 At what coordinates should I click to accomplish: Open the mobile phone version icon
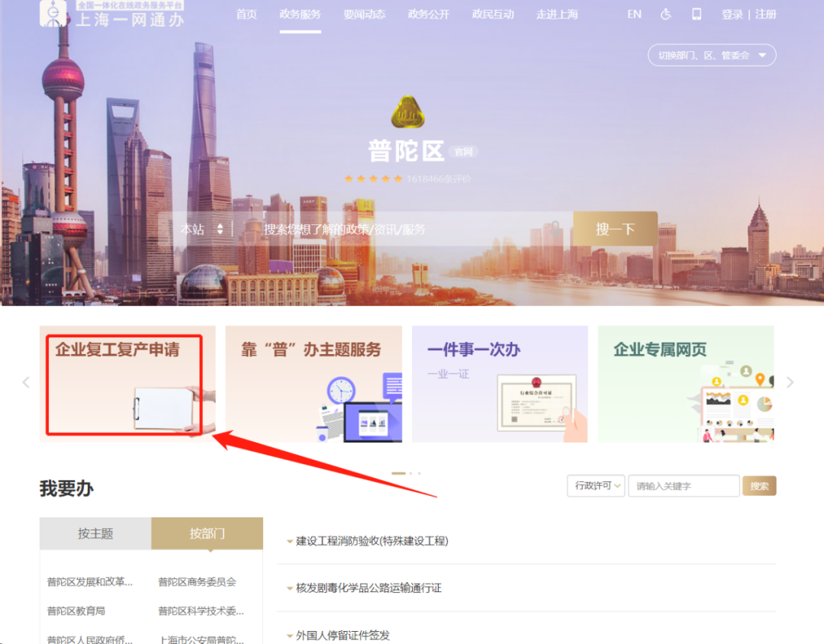[x=696, y=14]
